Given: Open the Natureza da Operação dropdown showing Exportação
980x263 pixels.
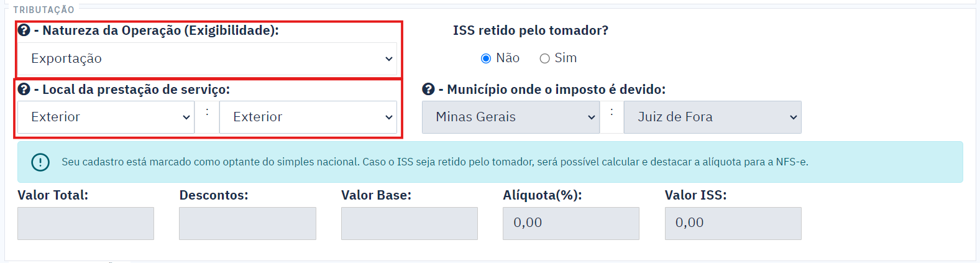Looking at the screenshot, I should click(x=207, y=58).
